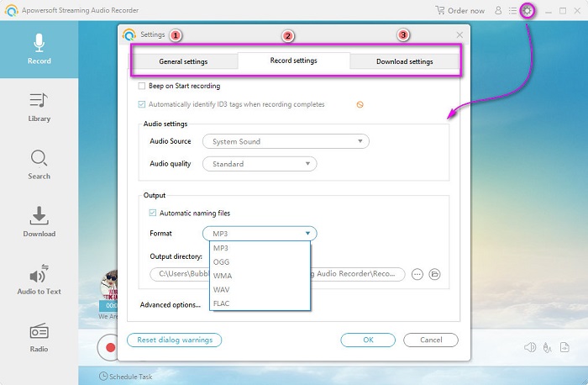This screenshot has width=588, height=385.
Task: Confirm with the OK button
Action: click(368, 340)
